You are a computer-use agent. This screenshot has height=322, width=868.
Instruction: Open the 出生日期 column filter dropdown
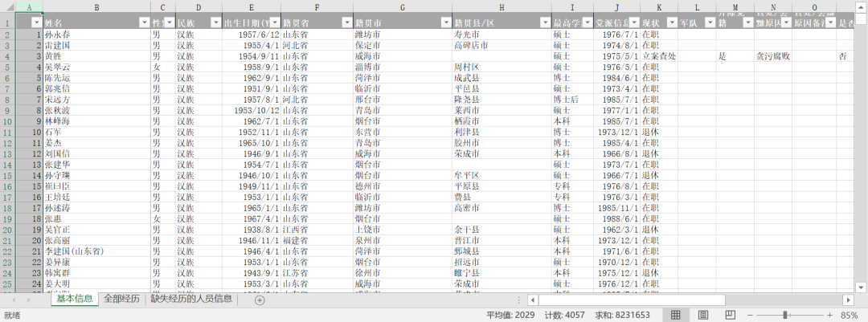pyautogui.click(x=275, y=22)
